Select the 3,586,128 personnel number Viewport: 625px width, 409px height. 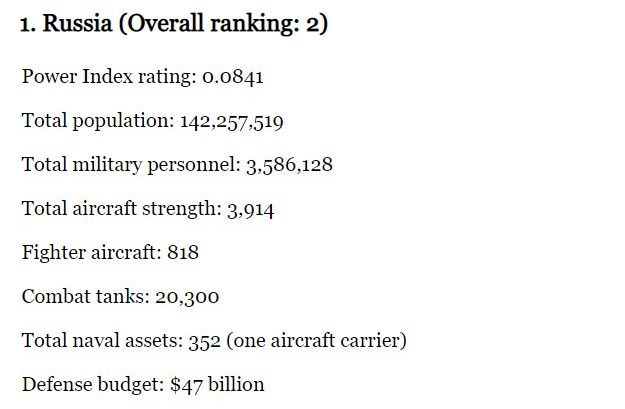tap(289, 165)
